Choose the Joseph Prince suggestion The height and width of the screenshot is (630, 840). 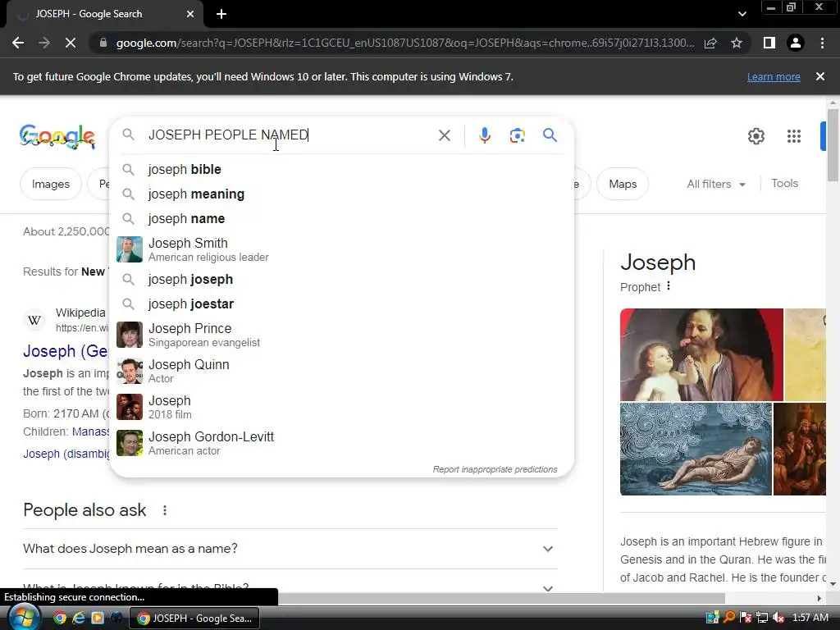pyautogui.click(x=342, y=335)
